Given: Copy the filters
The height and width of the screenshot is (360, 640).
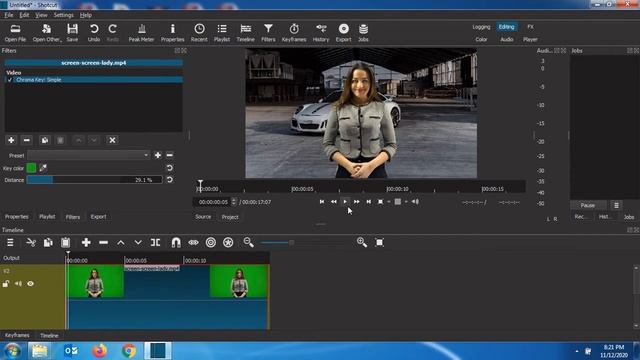Looking at the screenshot, I should pyautogui.click(x=44, y=140).
